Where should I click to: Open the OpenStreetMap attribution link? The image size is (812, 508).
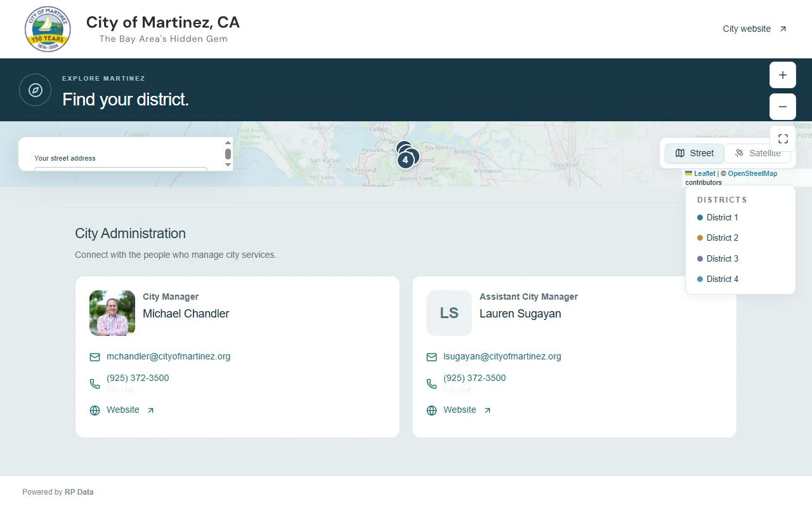752,173
